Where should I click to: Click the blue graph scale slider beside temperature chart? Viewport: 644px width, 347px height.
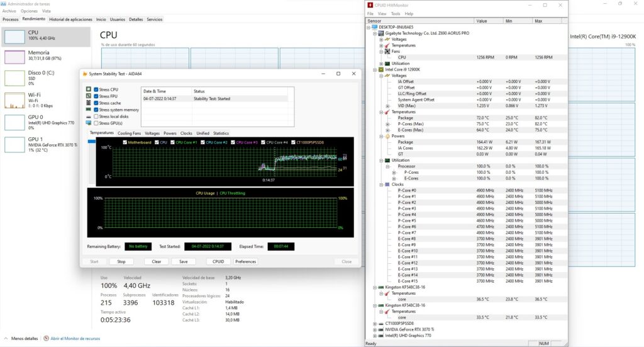click(92, 142)
